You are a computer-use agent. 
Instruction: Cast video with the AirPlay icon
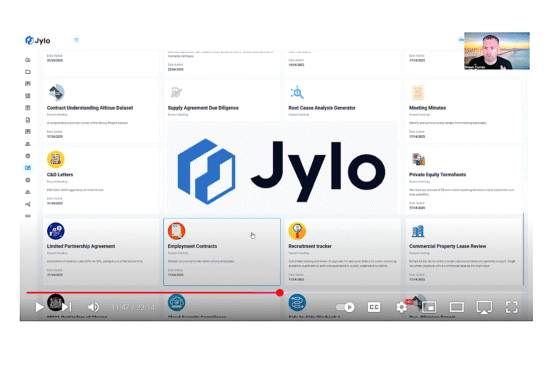[x=484, y=307]
